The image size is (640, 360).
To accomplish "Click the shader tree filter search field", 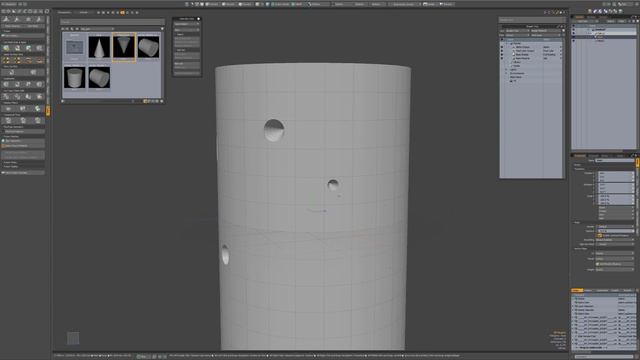I will tap(532, 20).
